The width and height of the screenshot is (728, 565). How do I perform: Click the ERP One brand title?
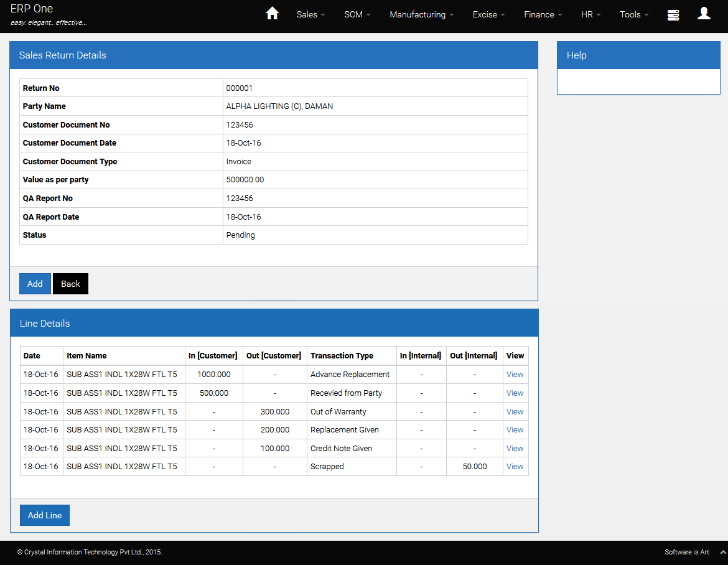(32, 9)
